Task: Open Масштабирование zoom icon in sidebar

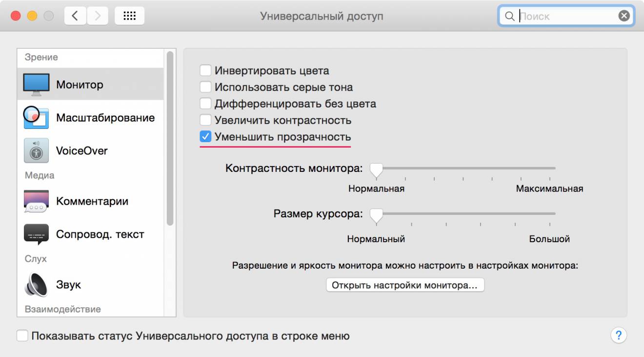Action: click(x=36, y=117)
